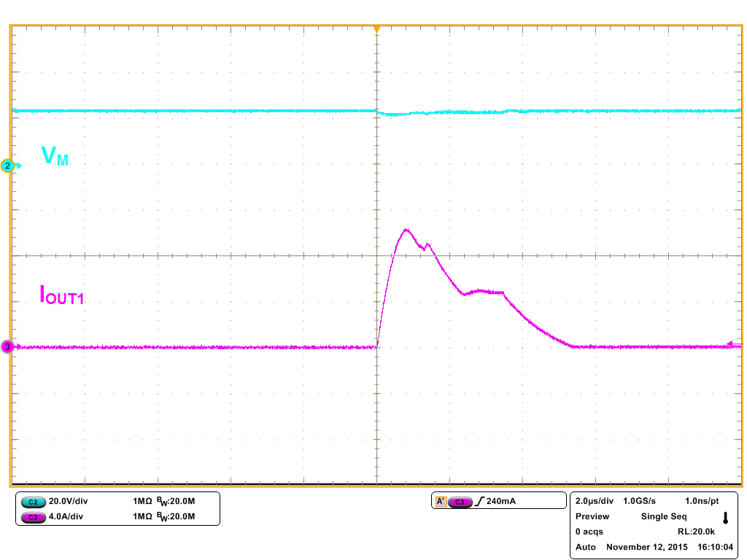Click the rising-edge trigger slope icon
Viewport: 747px width, 560px height.
[x=481, y=501]
